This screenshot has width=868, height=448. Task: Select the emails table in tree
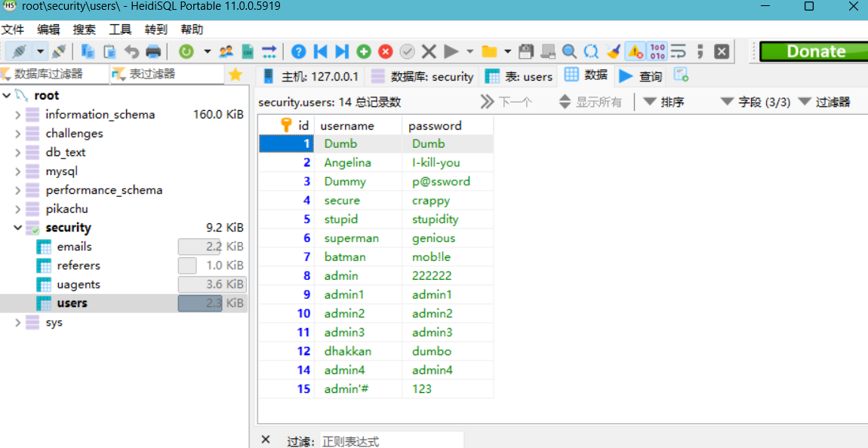[74, 247]
